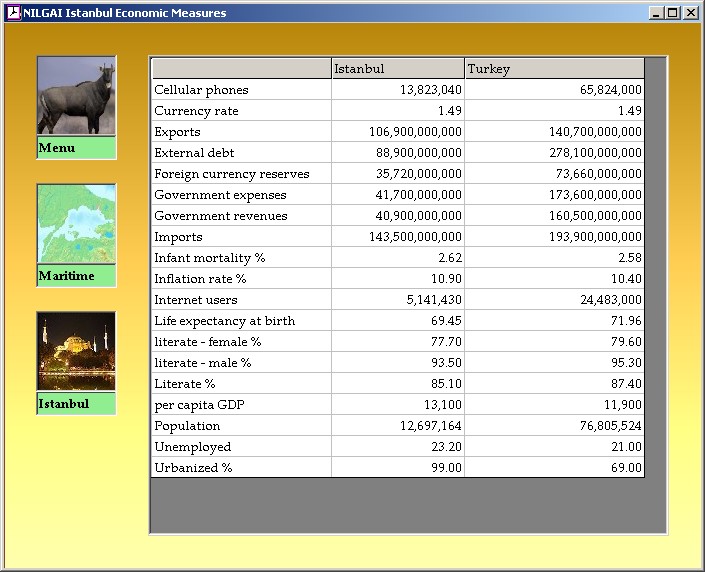Select the Unemployed row label
Screen dimensions: 705x572
(x=240, y=447)
